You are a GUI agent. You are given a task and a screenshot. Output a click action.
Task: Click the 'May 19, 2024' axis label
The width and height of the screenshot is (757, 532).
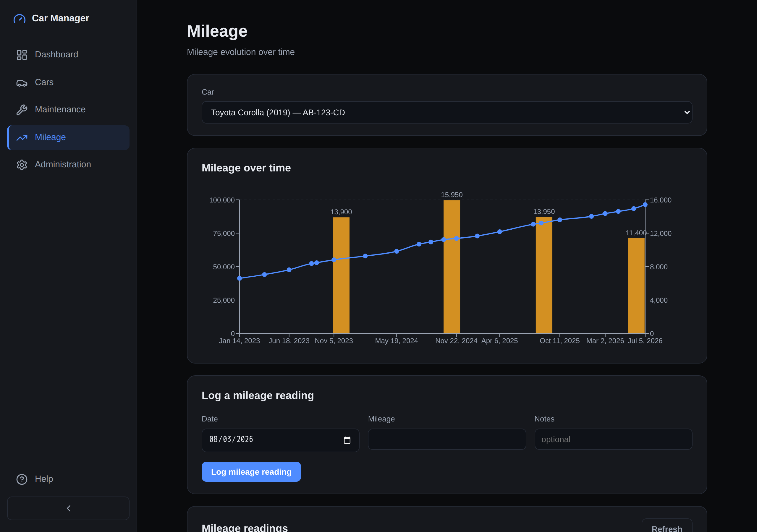396,341
